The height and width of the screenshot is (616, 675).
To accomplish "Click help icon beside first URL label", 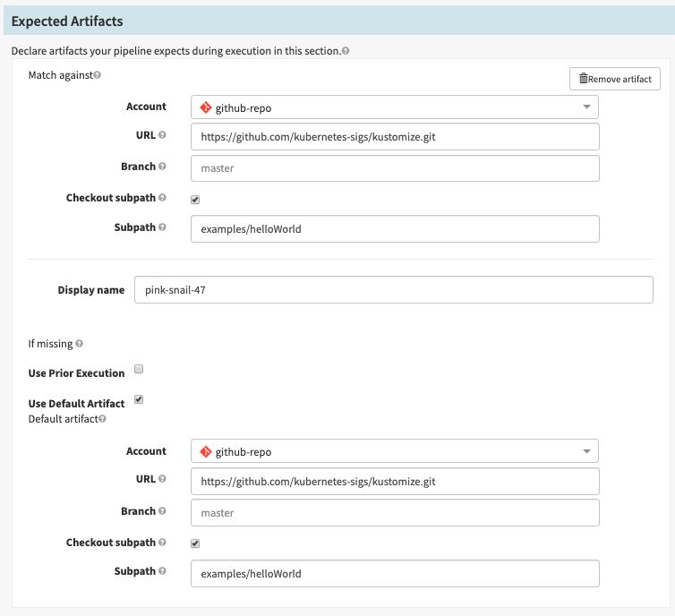I will pos(162,135).
